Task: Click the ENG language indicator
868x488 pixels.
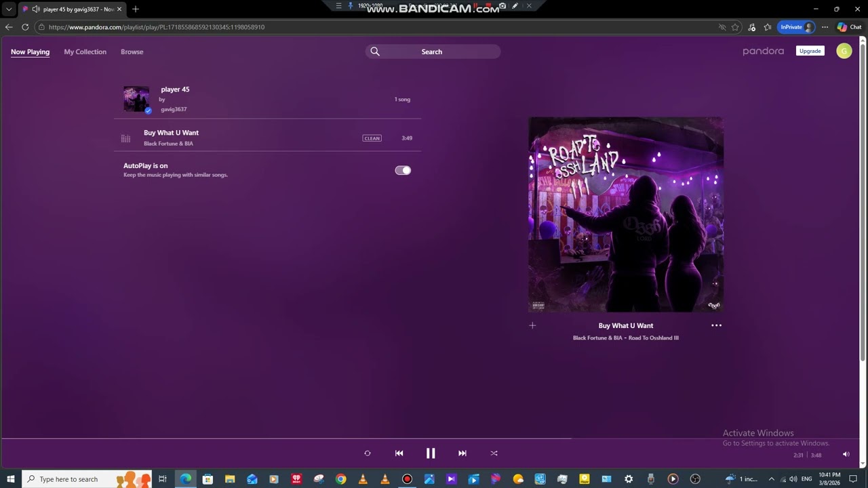Action: [x=806, y=479]
